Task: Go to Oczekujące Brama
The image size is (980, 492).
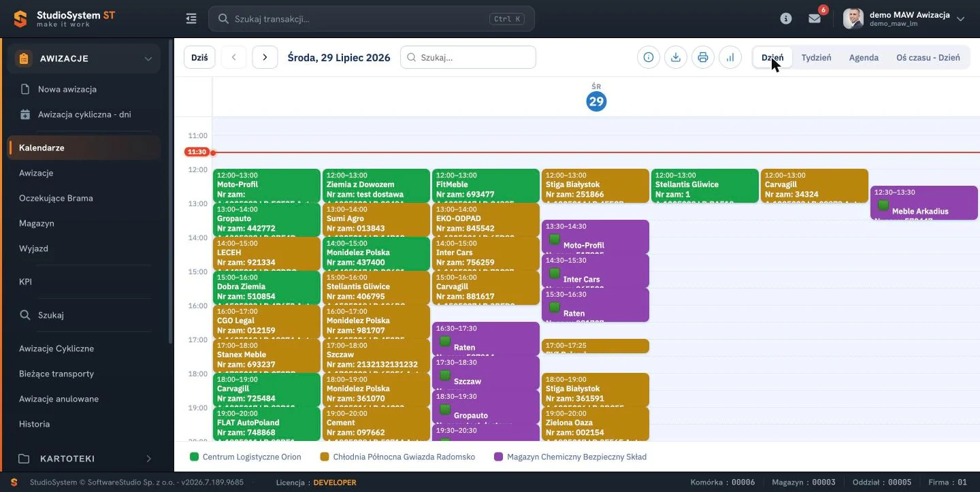Action: tap(56, 198)
